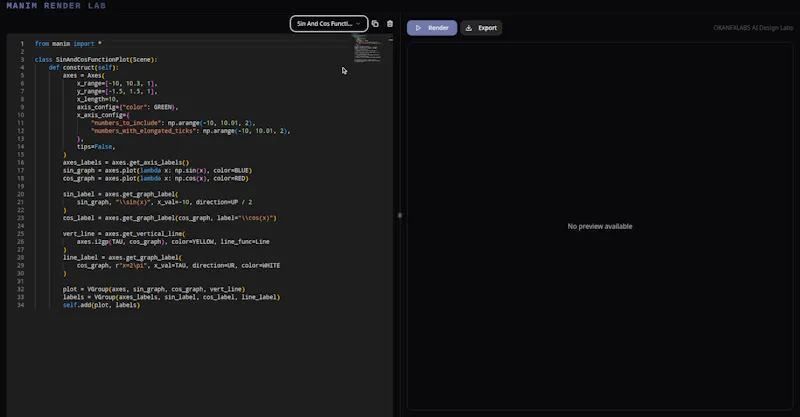The image size is (800, 417).
Task: Click the 'x_axis_config={' line
Action: pyautogui.click(x=103, y=115)
